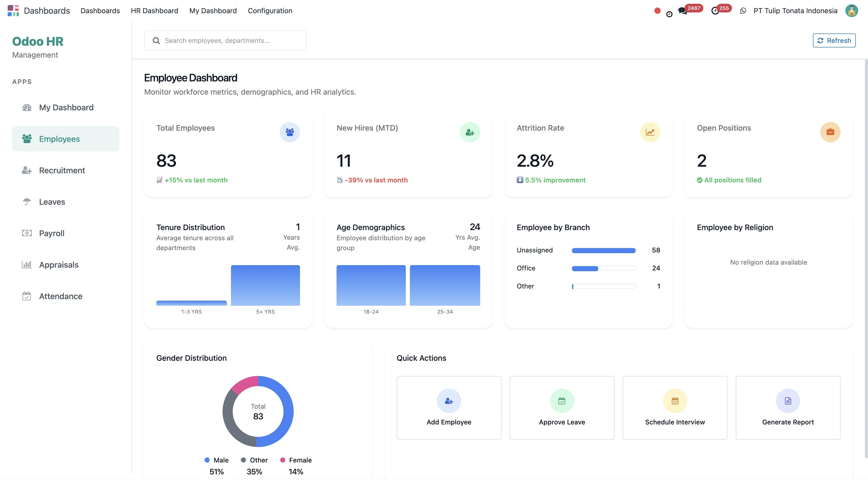Click the Appraisals bar chart icon in sidebar
Screen dimensions: 868x480
click(27, 264)
